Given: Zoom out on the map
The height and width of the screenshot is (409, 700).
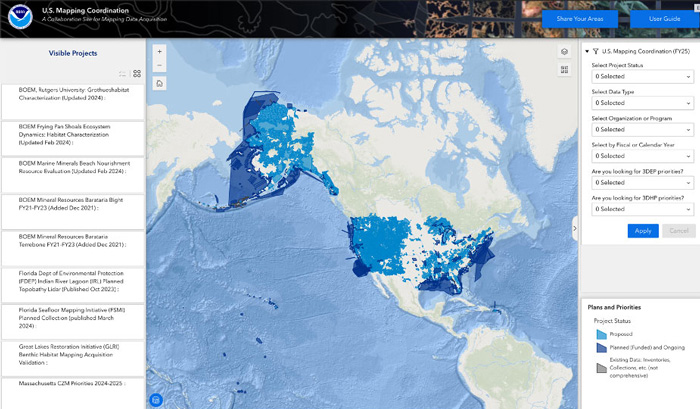Looking at the screenshot, I should [159, 65].
